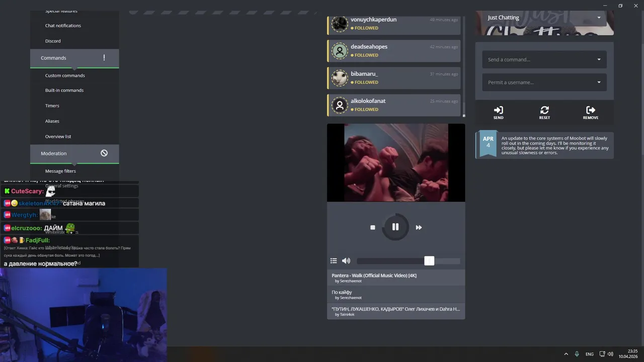Pause the currently playing song
The width and height of the screenshot is (644, 362).
(395, 227)
